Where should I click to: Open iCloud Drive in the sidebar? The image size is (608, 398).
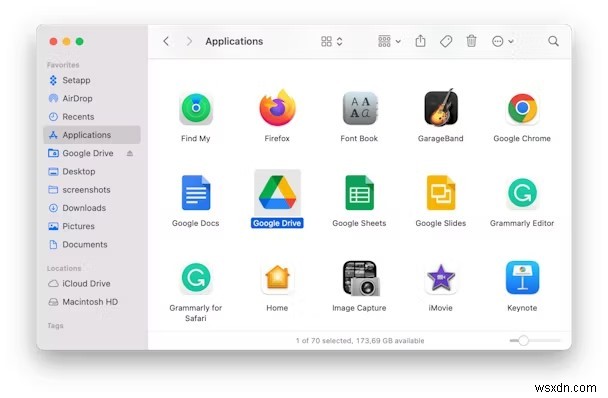point(92,284)
